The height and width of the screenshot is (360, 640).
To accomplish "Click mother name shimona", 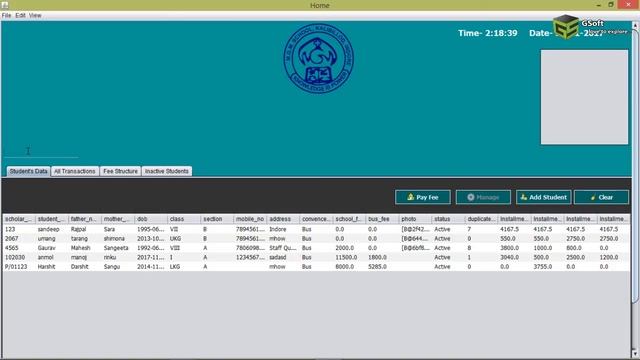I will click(x=114, y=239).
